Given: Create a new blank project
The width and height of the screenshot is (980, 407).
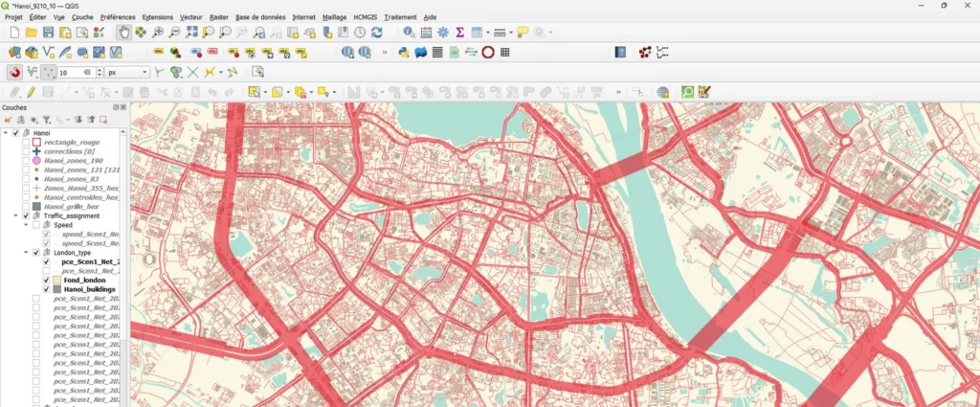Looking at the screenshot, I should click(x=14, y=33).
